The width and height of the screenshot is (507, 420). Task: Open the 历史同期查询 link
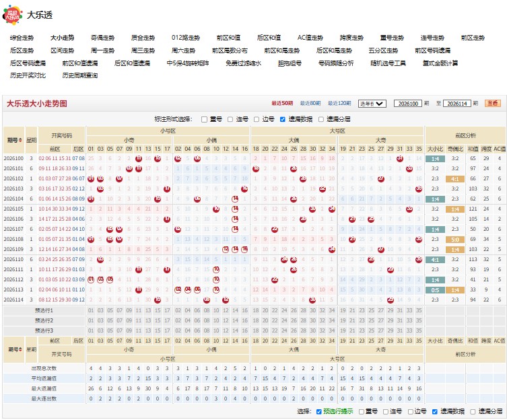pyautogui.click(x=80, y=75)
